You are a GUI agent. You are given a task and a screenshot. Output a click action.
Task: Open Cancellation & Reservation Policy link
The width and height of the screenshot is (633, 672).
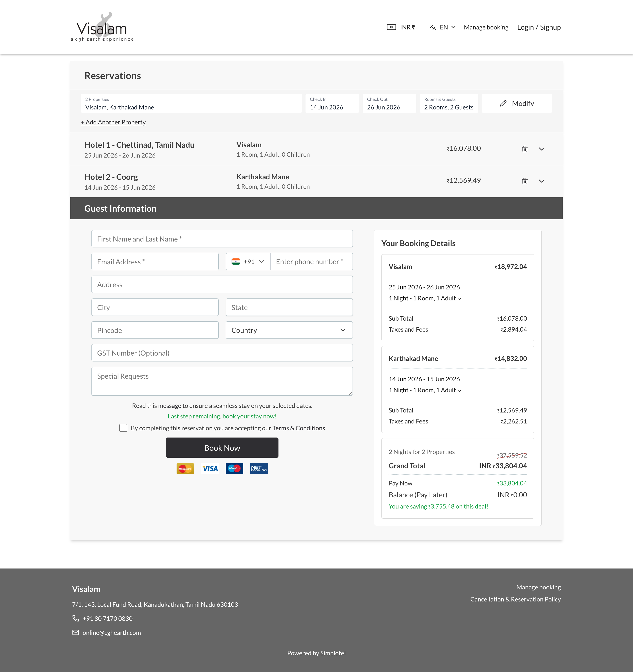click(515, 599)
